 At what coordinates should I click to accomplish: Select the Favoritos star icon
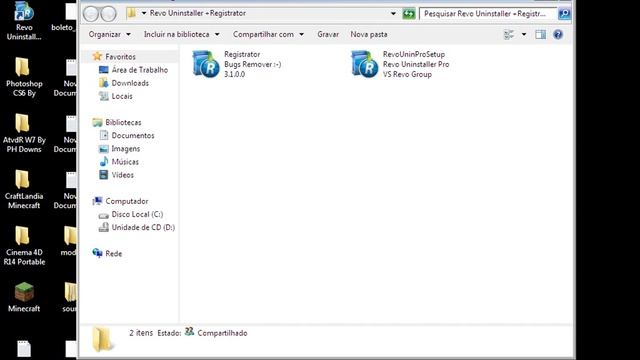(x=97, y=56)
